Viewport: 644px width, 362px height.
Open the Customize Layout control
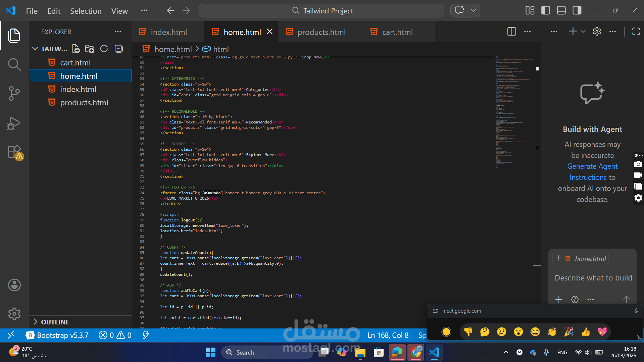530,11
